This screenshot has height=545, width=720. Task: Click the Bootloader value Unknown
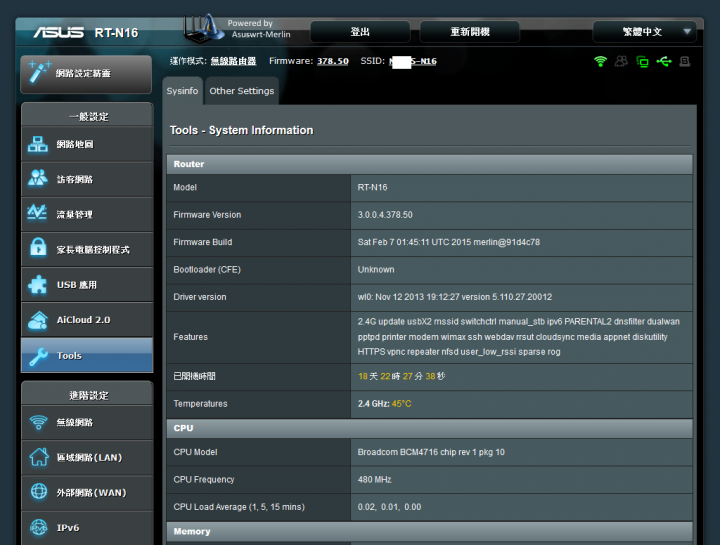(376, 270)
